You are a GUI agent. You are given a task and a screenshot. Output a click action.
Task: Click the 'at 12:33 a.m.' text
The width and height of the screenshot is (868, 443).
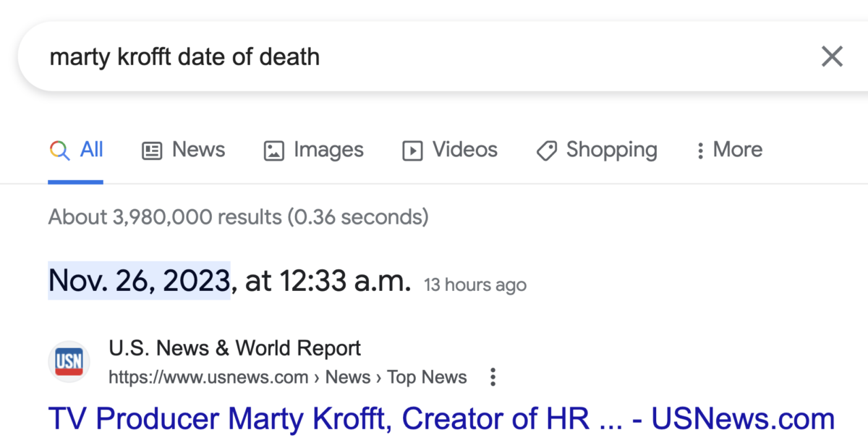pos(328,280)
